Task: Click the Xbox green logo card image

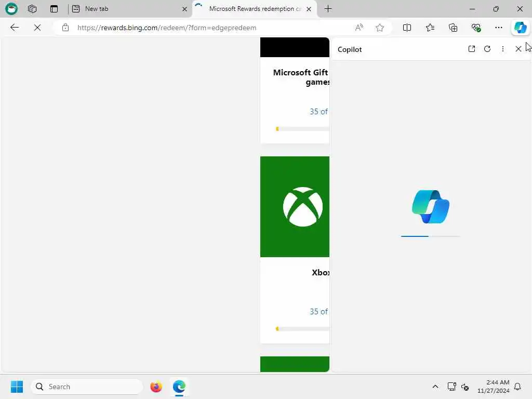Action: click(295, 207)
